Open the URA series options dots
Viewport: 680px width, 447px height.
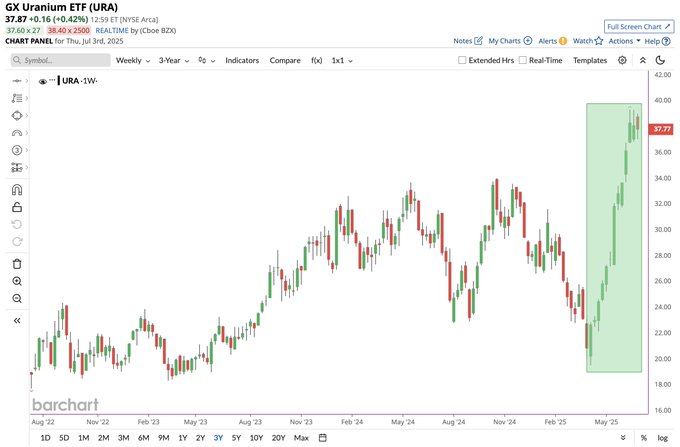(52, 80)
